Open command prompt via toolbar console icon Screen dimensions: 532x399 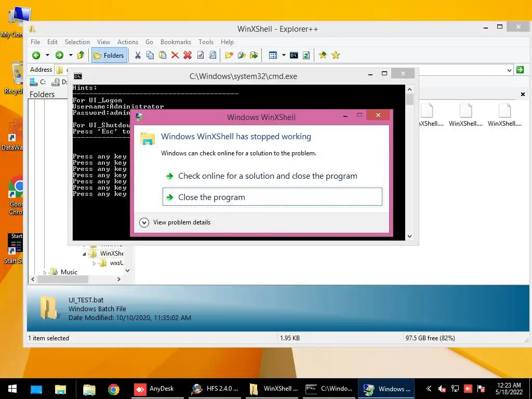pos(294,55)
